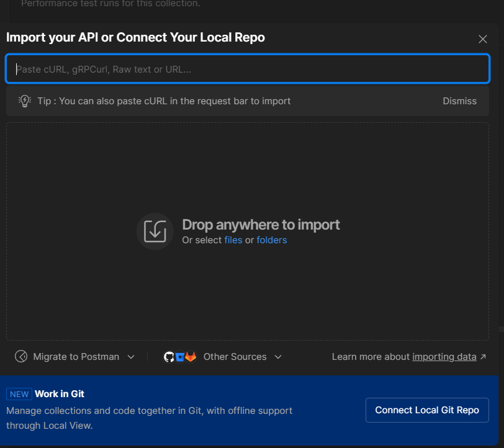Click the NEW badge beside Work in Git

(19, 394)
